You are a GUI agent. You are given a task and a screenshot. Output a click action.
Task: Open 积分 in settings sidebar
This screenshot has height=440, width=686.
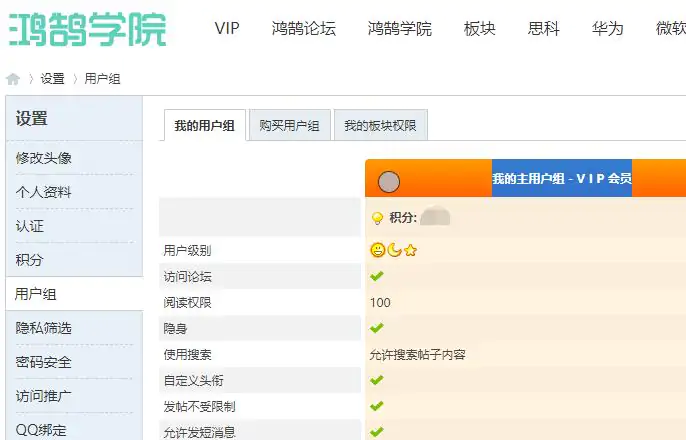[30, 260]
